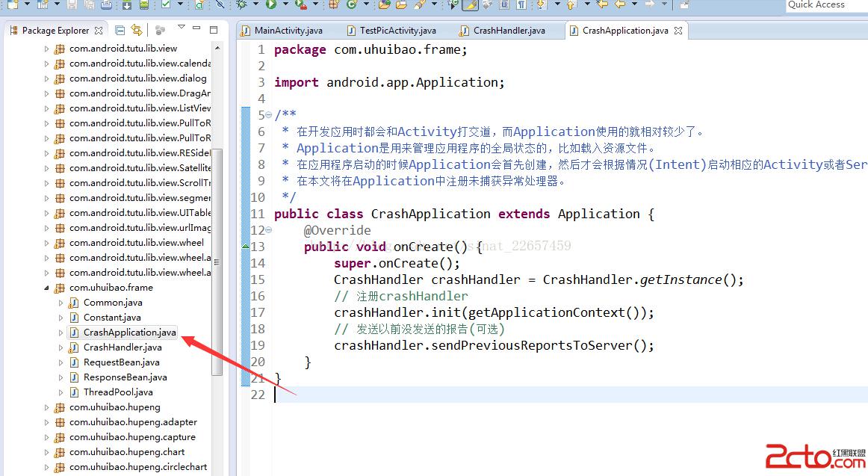The width and height of the screenshot is (868, 476).
Task: Minimize the Package Explorer view
Action: 196,28
